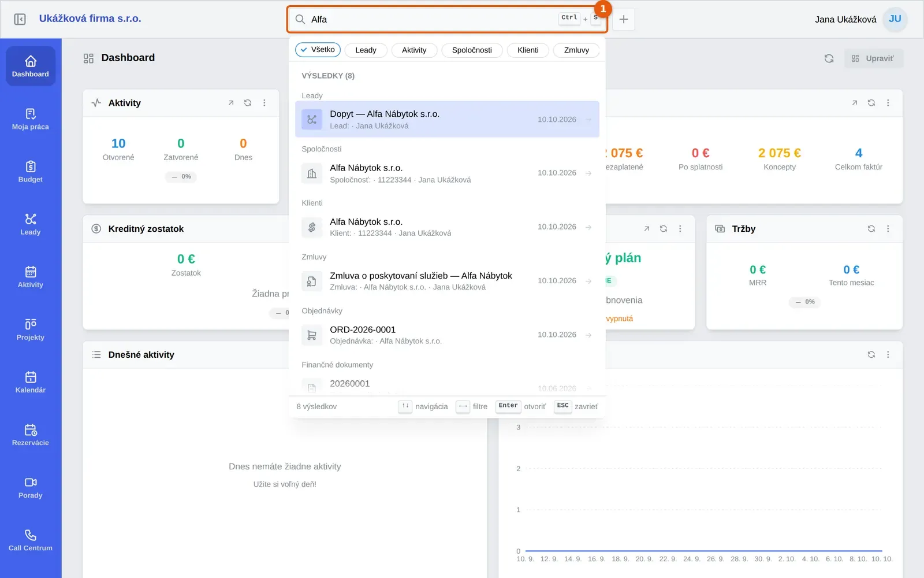This screenshot has width=924, height=578.
Task: Open Dashboard in the sidebar
Action: pos(31,66)
